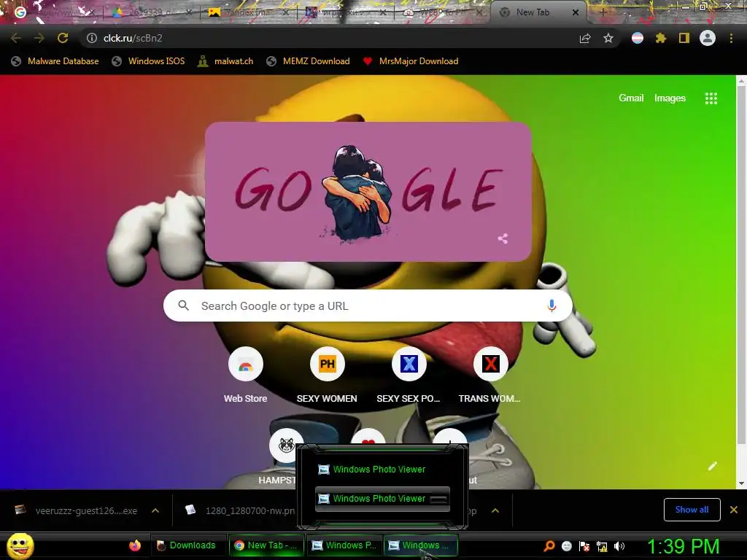Focus the Search Google or type a URL box
Screen dimensions: 747x560
click(368, 306)
